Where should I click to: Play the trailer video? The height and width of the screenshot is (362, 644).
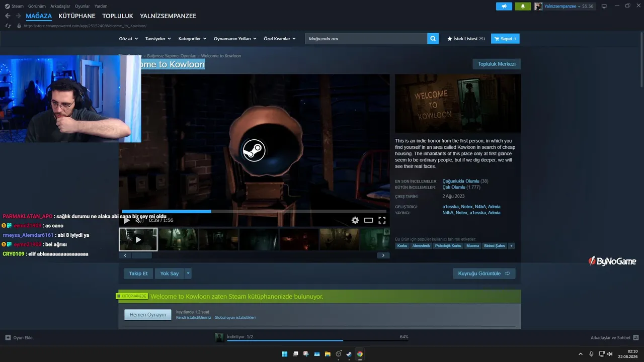pyautogui.click(x=127, y=220)
